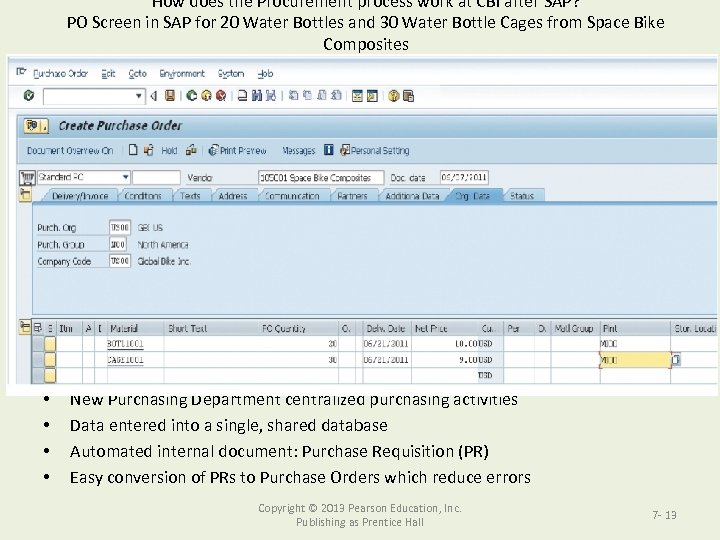
Task: Click the Create new document icon
Action: pyautogui.click(x=133, y=150)
